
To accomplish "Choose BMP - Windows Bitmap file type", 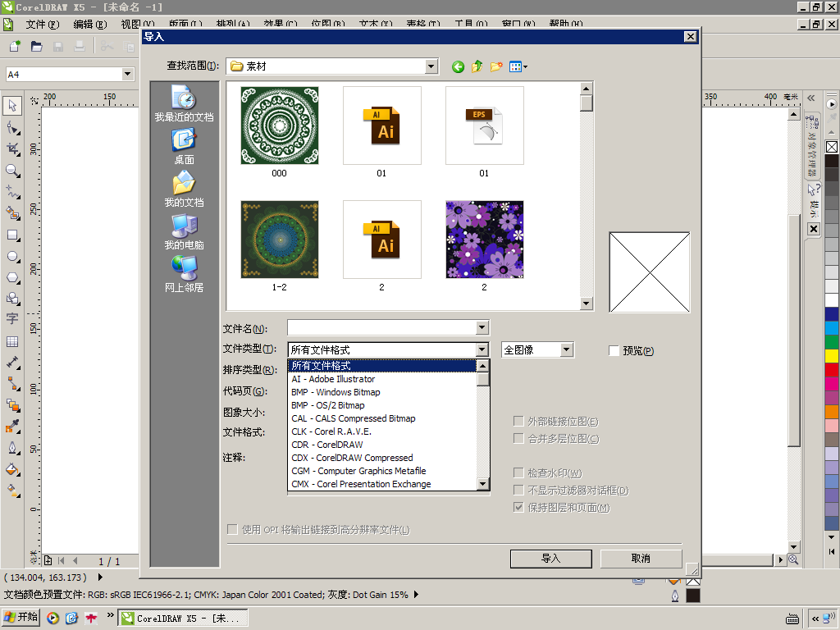I will point(382,392).
